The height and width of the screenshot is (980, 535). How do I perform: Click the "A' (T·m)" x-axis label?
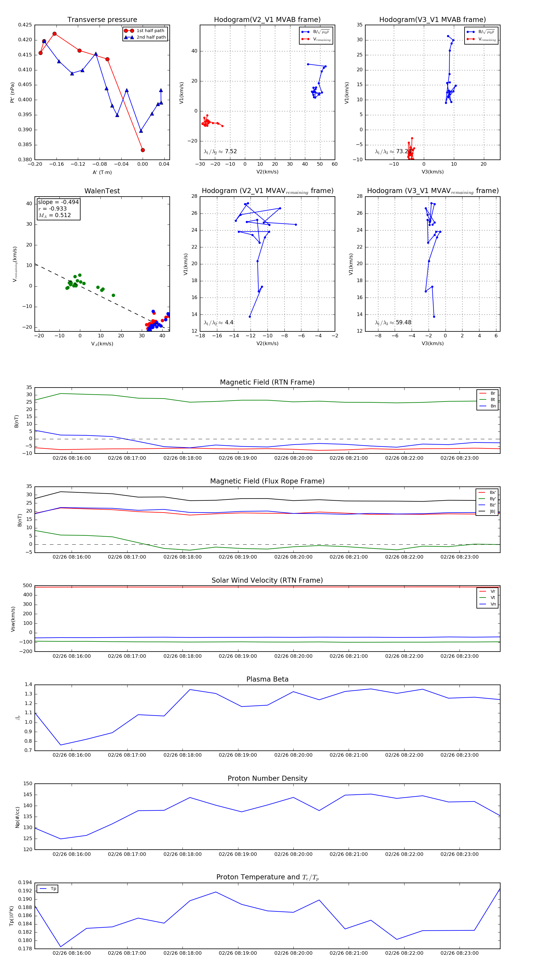[102, 172]
